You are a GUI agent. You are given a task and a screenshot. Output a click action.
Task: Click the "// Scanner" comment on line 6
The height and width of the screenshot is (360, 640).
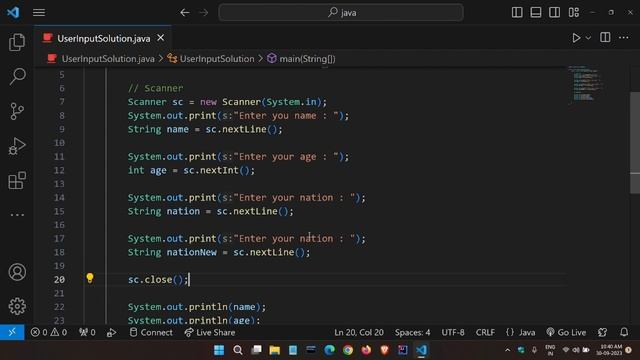[156, 88]
